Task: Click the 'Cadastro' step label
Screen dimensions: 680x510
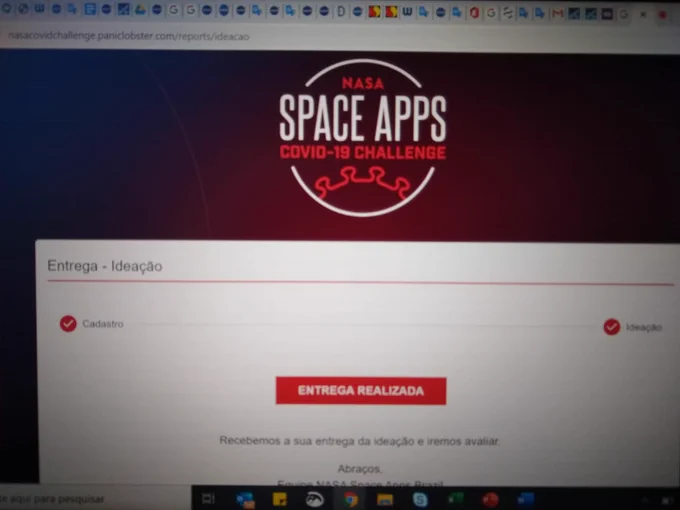Action: pos(103,324)
